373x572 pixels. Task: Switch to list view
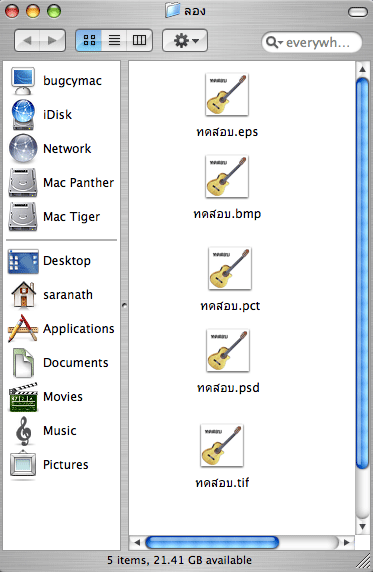114,40
